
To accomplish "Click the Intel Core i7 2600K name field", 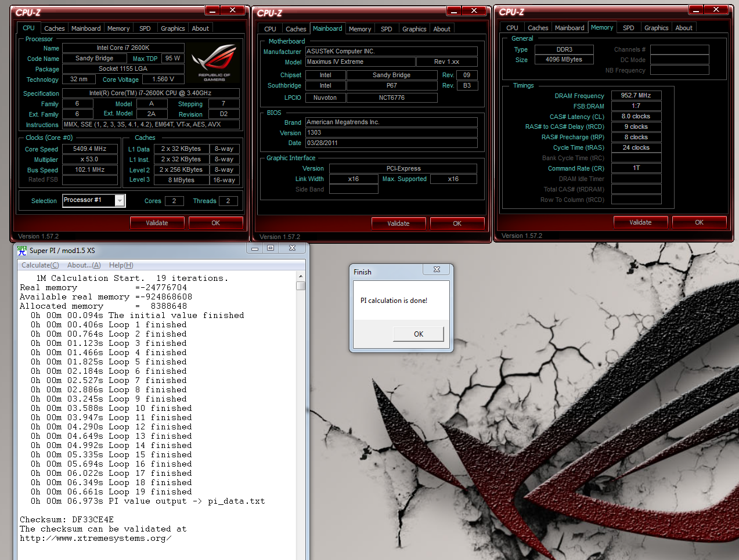I will pyautogui.click(x=123, y=48).
